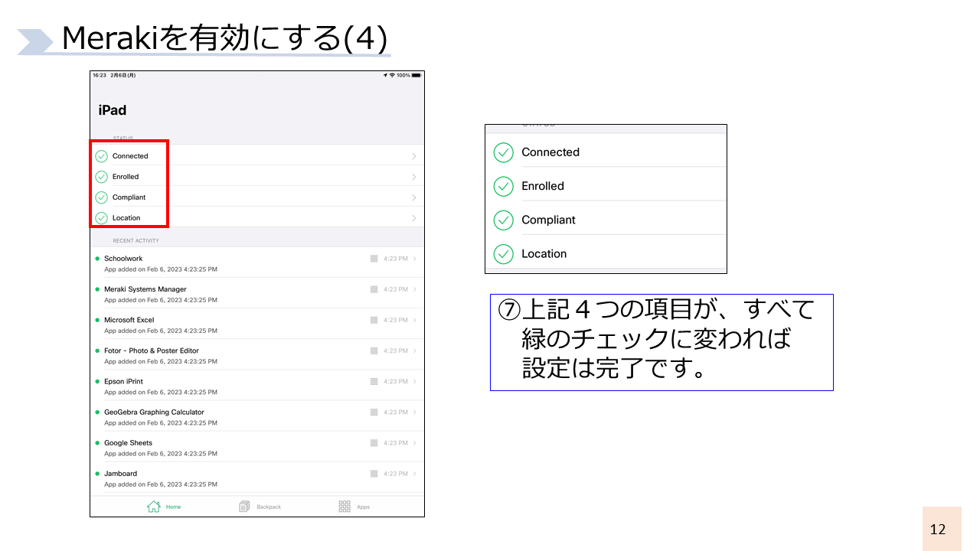This screenshot has width=980, height=551.
Task: Open the Enrolled status row in the iPad screenshot
Action: coord(257,177)
